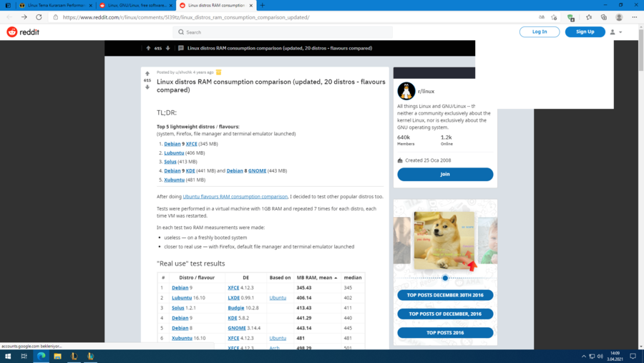
Task: Reload the page with refresh icon
Action: [x=39, y=17]
